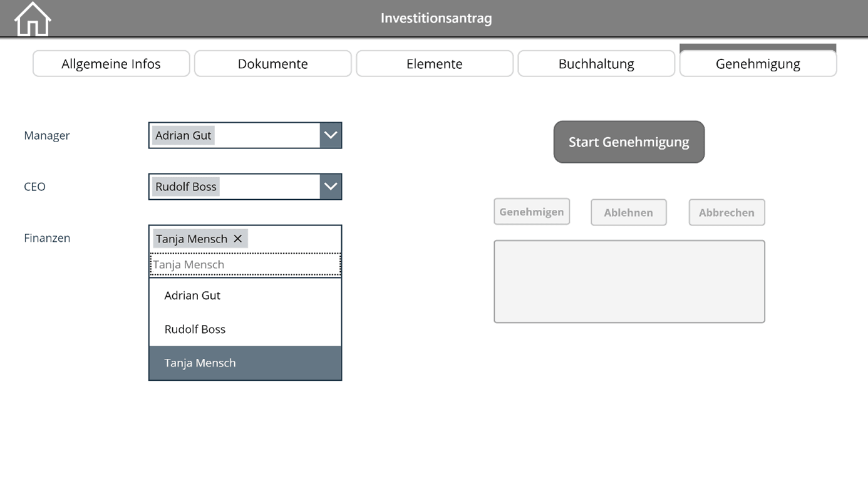This screenshot has width=868, height=486.
Task: Click the Abbrechen button
Action: click(726, 212)
